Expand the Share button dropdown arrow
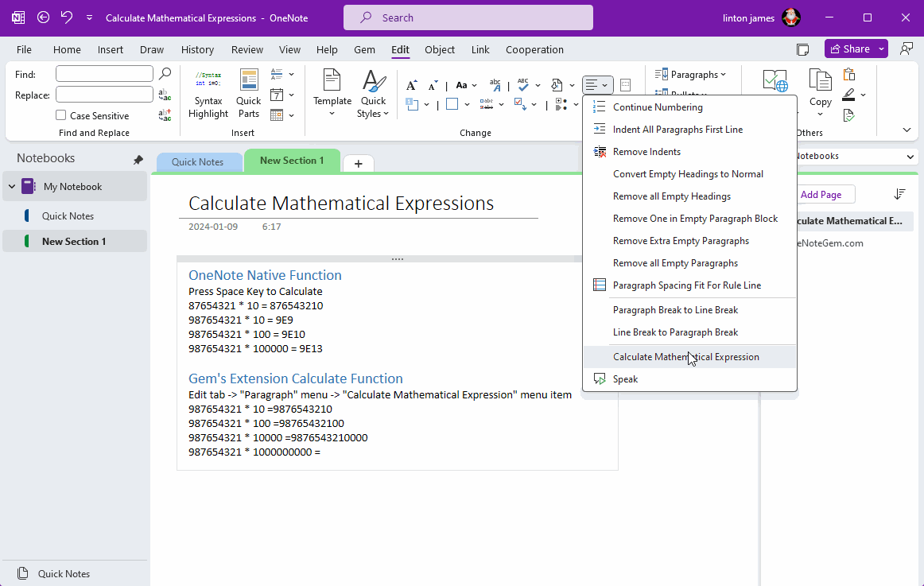 [882, 49]
